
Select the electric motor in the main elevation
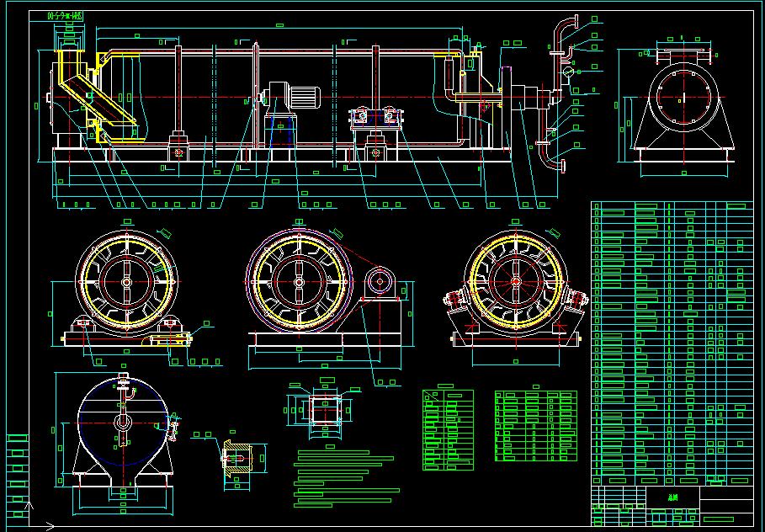point(306,98)
